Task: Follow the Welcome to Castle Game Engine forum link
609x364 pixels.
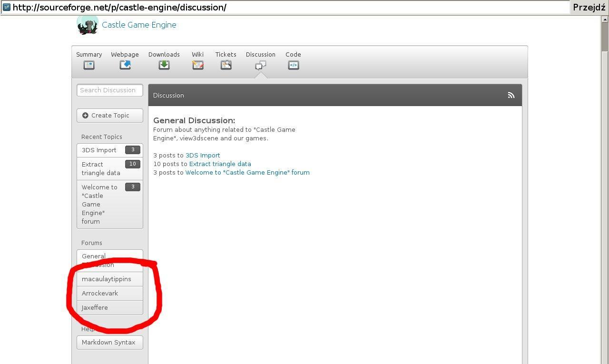Action: 247,173
